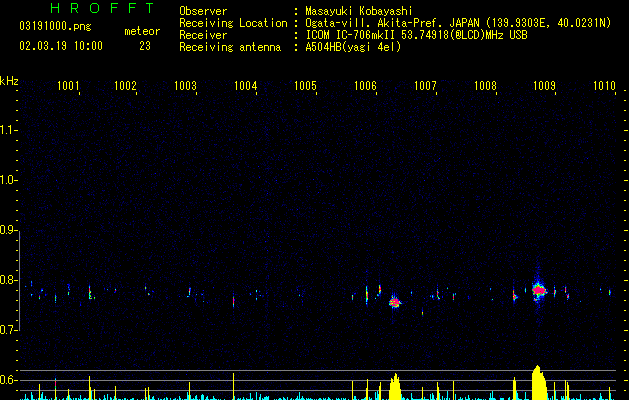Click the date stamp 02.03.19 10:00
This screenshot has width=629, height=400.
coord(61,46)
